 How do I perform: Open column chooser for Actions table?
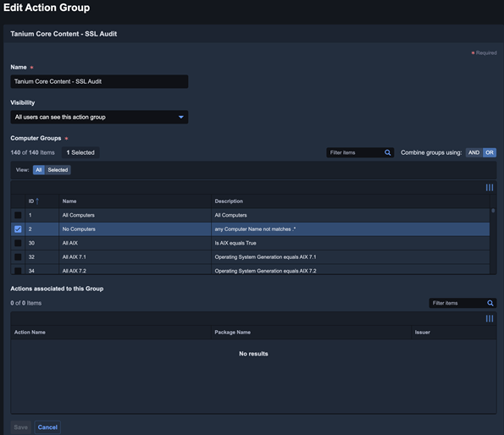490,318
